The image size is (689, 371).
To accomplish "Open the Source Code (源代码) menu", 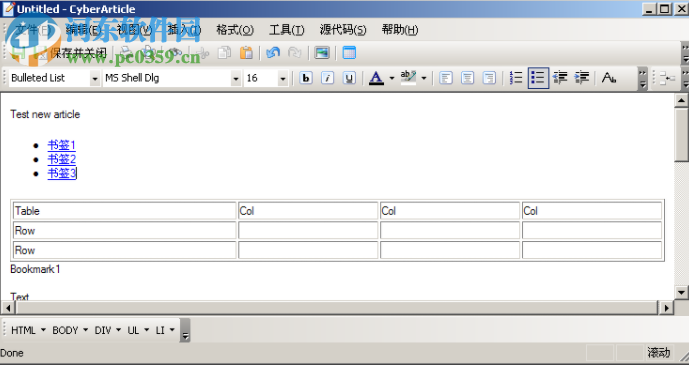I will pyautogui.click(x=343, y=30).
